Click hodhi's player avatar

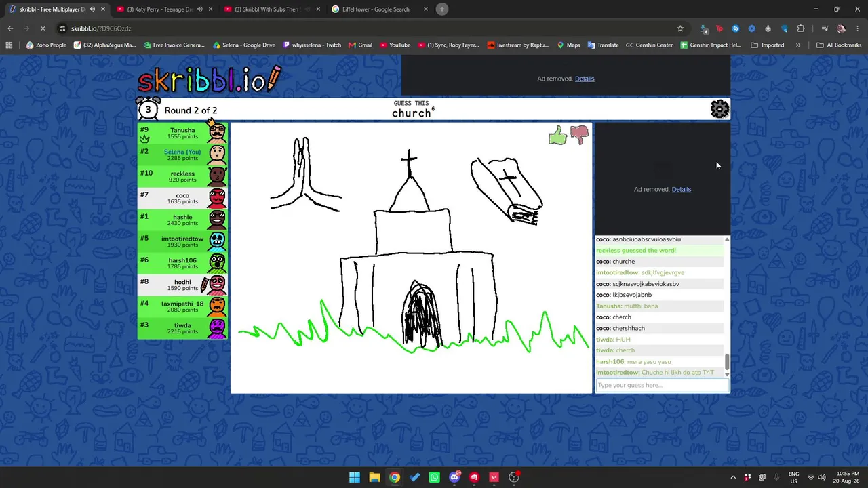tap(217, 285)
